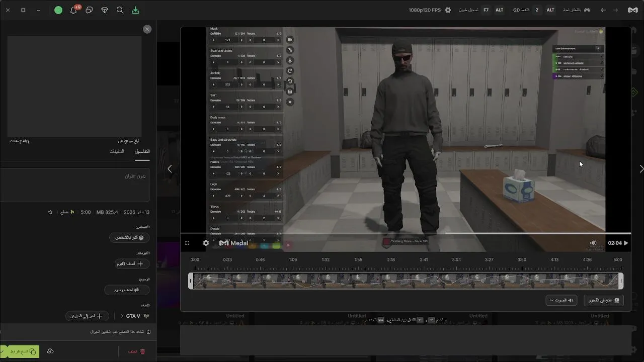Click the timeline filmstrip thumbnails
This screenshot has height=362, width=644.
tap(406, 281)
